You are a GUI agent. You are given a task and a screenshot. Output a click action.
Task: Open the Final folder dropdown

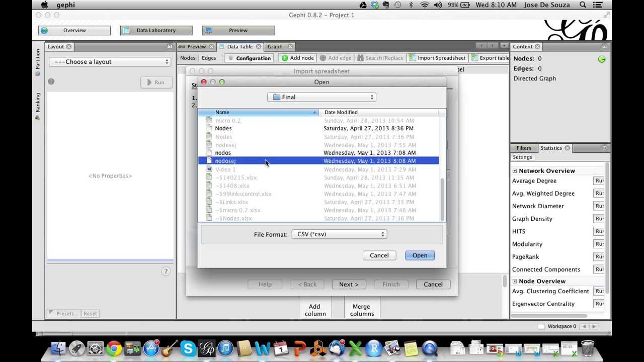pos(322,97)
